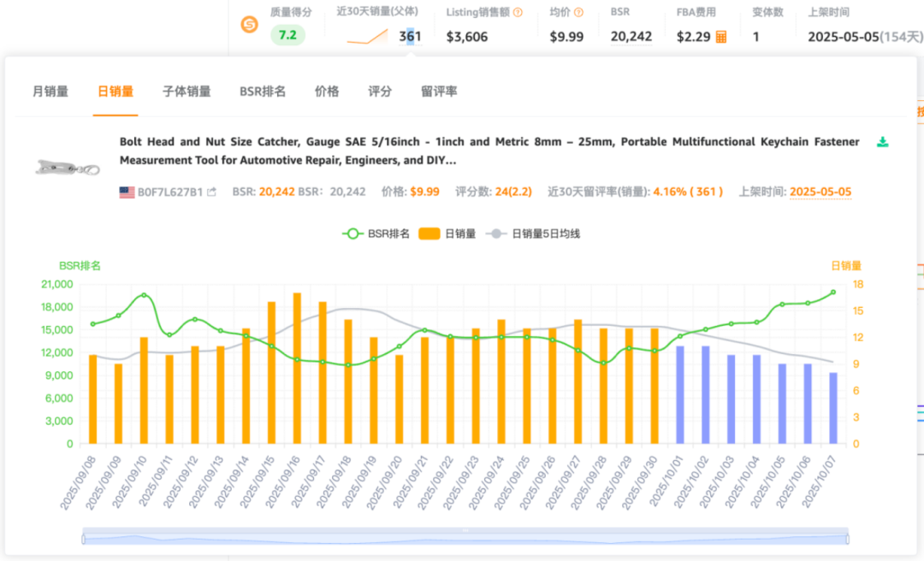
Task: Click the FBA fee calculator icon
Action: [721, 37]
